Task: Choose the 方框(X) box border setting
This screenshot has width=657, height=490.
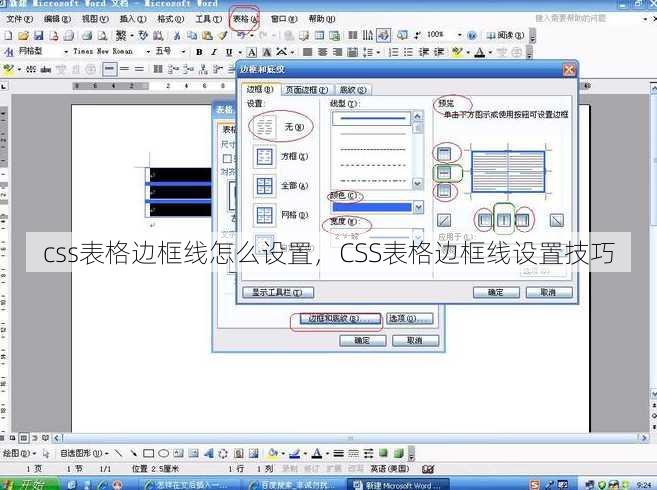Action: [280, 156]
